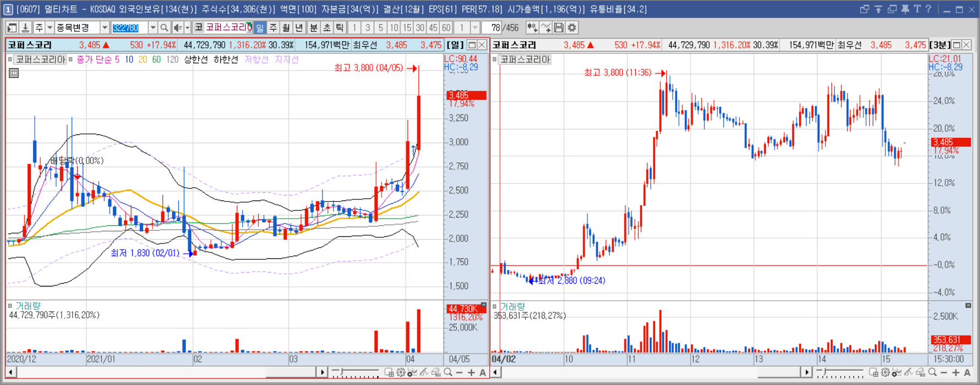Toggle the 일 daily period button
Screen dimensions: 980x385
tap(260, 28)
